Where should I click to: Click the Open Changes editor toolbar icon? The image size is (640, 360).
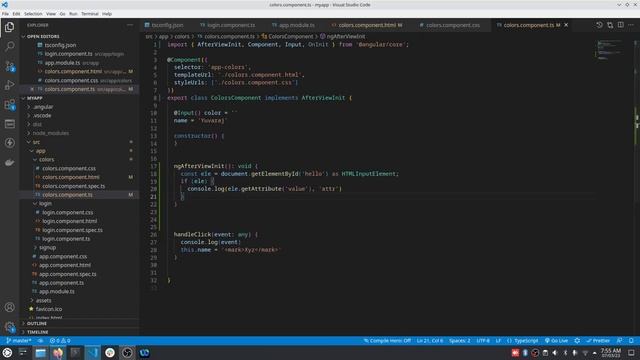click(610, 25)
